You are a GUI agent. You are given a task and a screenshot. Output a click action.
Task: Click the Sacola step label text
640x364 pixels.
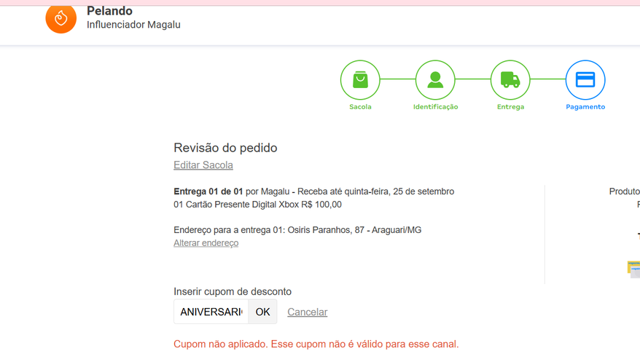coord(360,107)
